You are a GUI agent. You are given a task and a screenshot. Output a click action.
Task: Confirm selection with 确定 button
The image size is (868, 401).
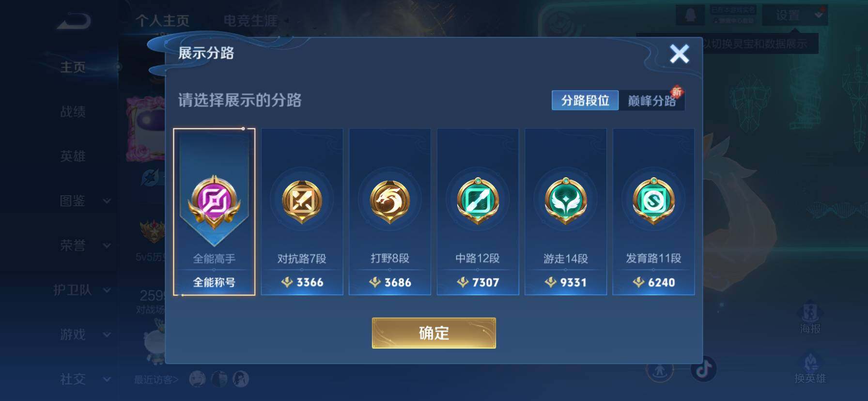(x=434, y=333)
